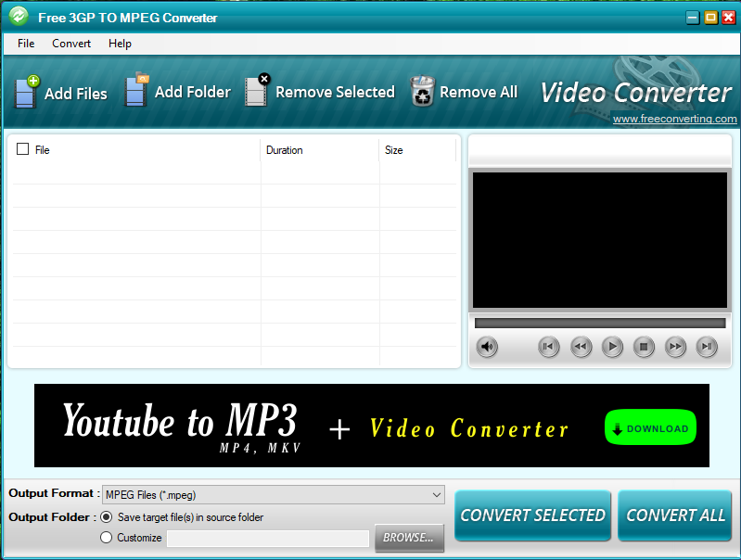Skip to next track in player
Image resolution: width=741 pixels, height=560 pixels.
pos(707,347)
